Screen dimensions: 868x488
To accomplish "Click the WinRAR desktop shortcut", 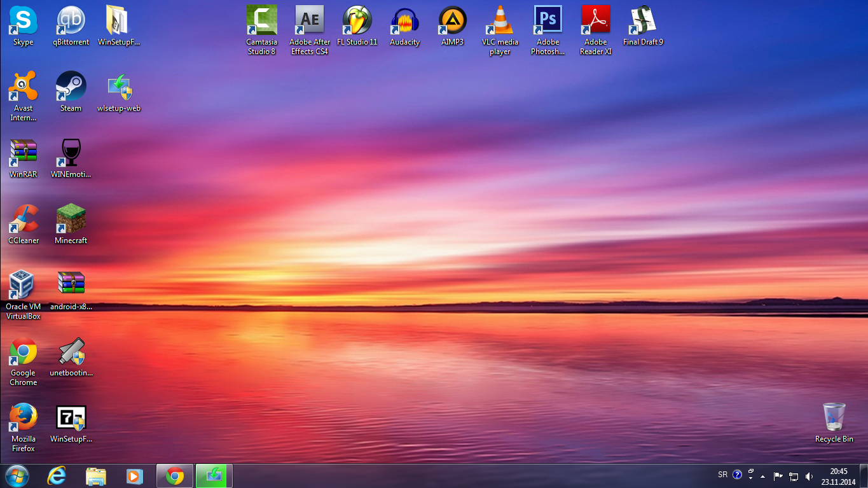I will [24, 158].
